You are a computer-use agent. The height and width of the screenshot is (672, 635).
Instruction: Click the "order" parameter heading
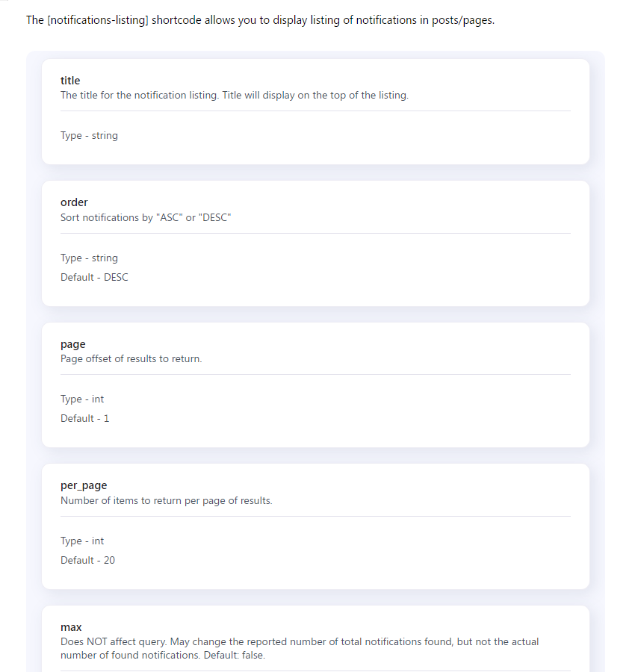coord(74,202)
